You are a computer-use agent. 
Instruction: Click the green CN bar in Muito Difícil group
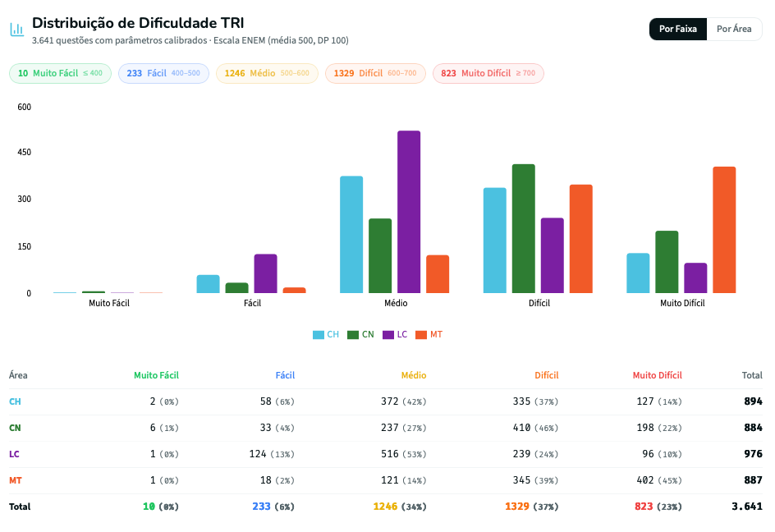tap(667, 262)
